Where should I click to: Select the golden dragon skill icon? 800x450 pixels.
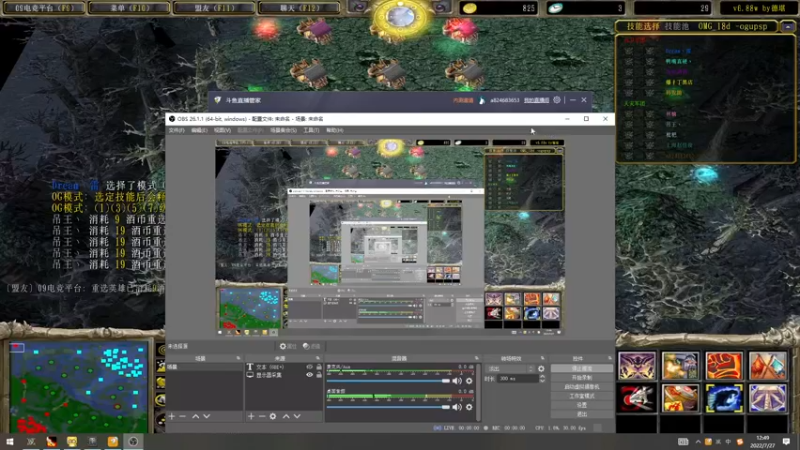[680, 398]
